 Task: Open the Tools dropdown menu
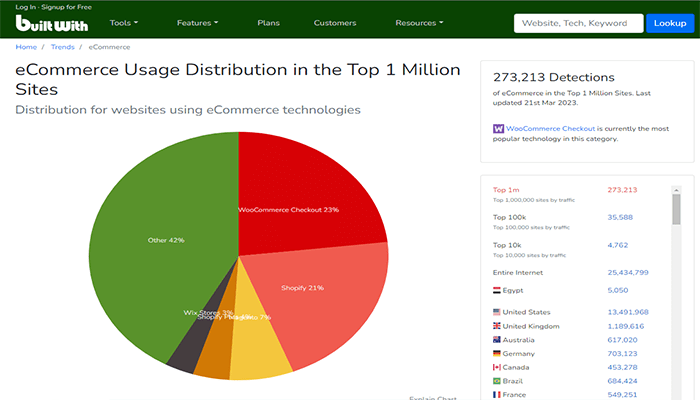pyautogui.click(x=123, y=22)
